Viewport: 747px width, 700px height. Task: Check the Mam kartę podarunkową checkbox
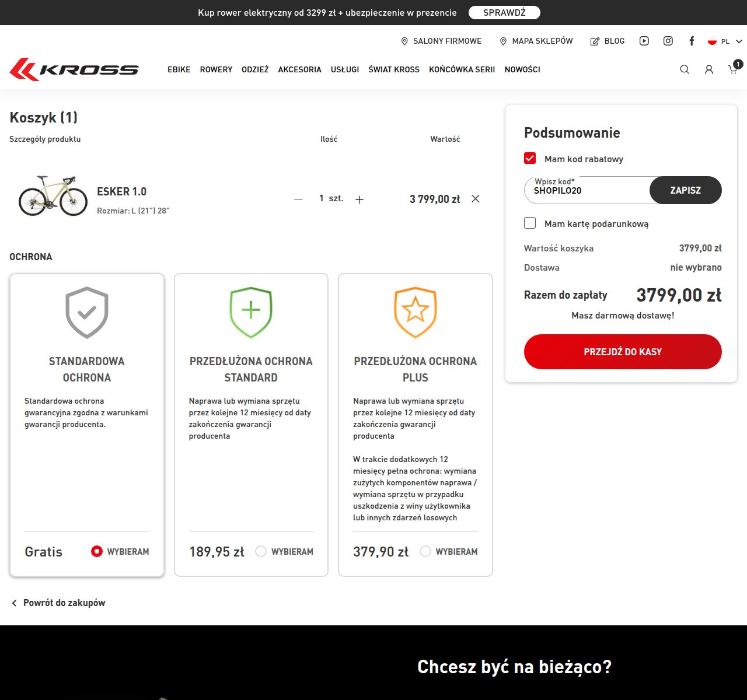pos(530,223)
